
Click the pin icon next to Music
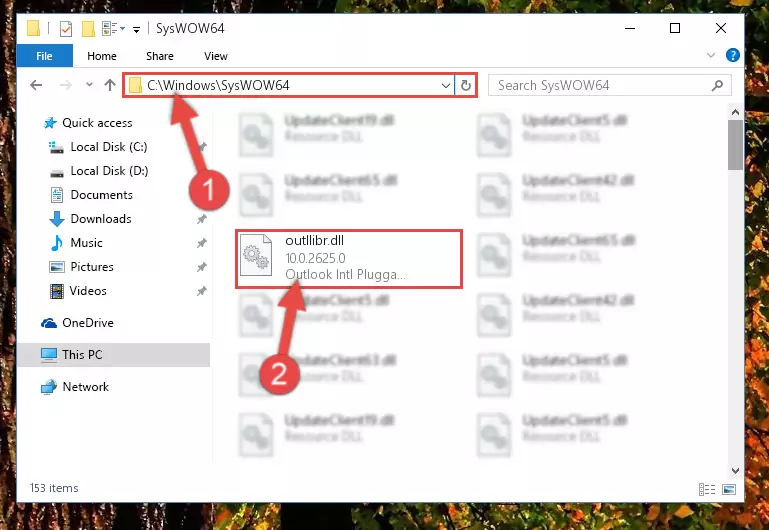pos(202,243)
